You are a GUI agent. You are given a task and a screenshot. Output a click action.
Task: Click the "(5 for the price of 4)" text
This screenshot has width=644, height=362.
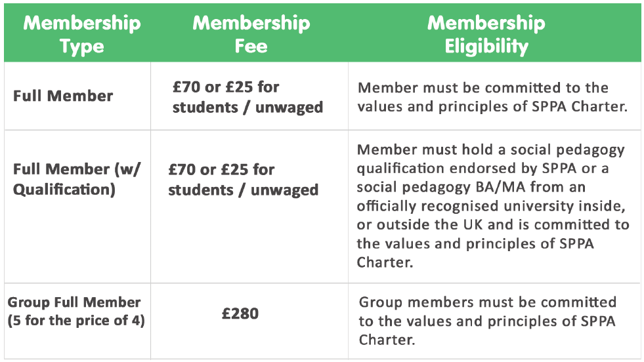tap(75, 321)
